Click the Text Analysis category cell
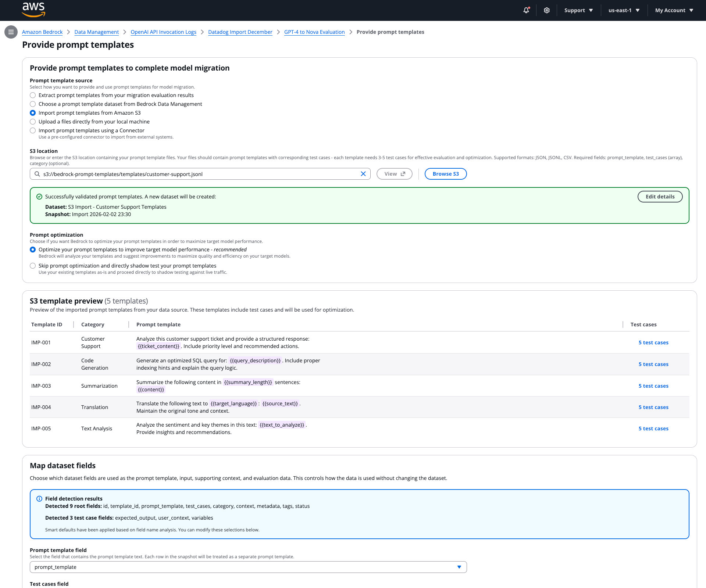Image resolution: width=706 pixels, height=588 pixels. point(97,429)
